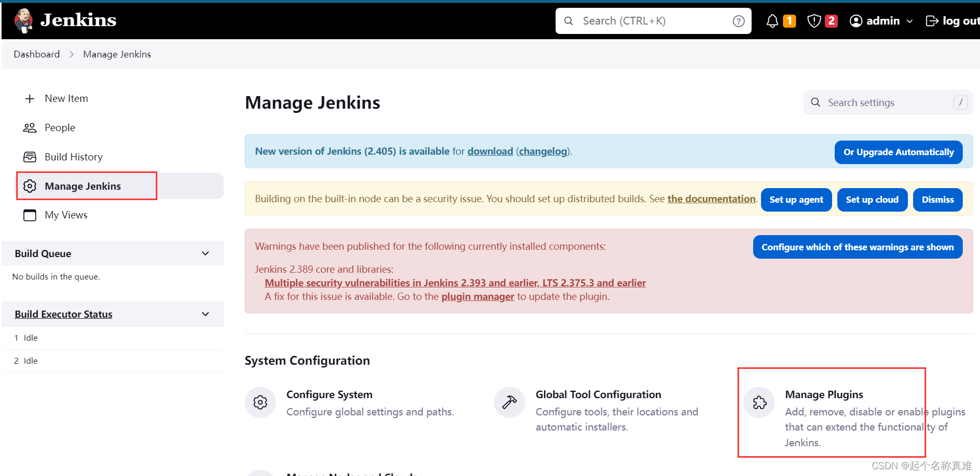980x476 pixels.
Task: Click the People icon in sidebar
Action: pos(30,128)
